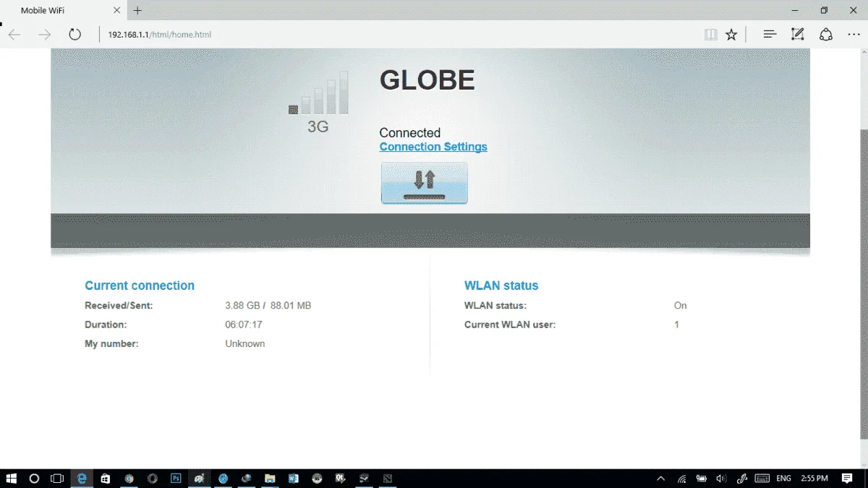Click the GLOBE network name heading
This screenshot has height=488, width=868.
coord(427,81)
